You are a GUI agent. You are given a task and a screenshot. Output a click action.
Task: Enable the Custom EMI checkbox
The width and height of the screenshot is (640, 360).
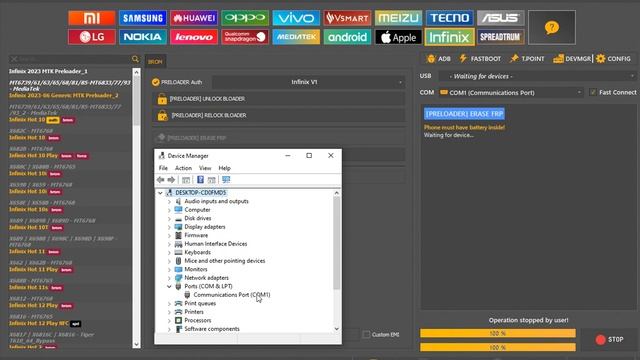(x=366, y=334)
